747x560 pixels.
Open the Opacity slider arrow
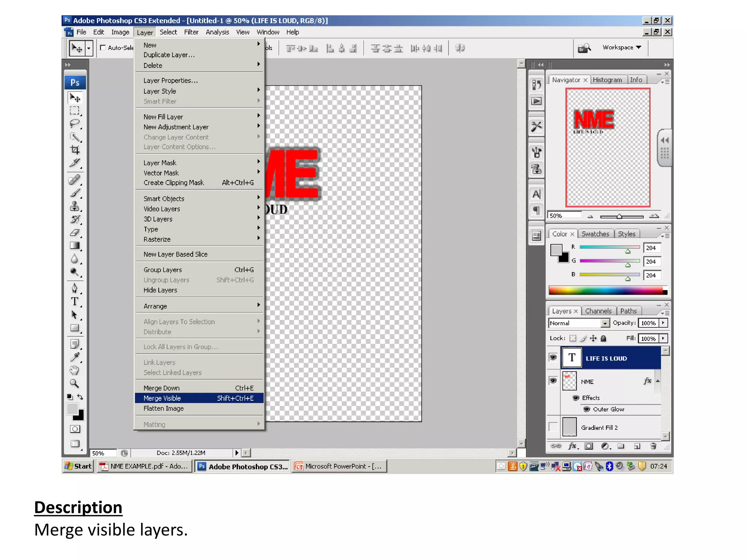tap(663, 323)
